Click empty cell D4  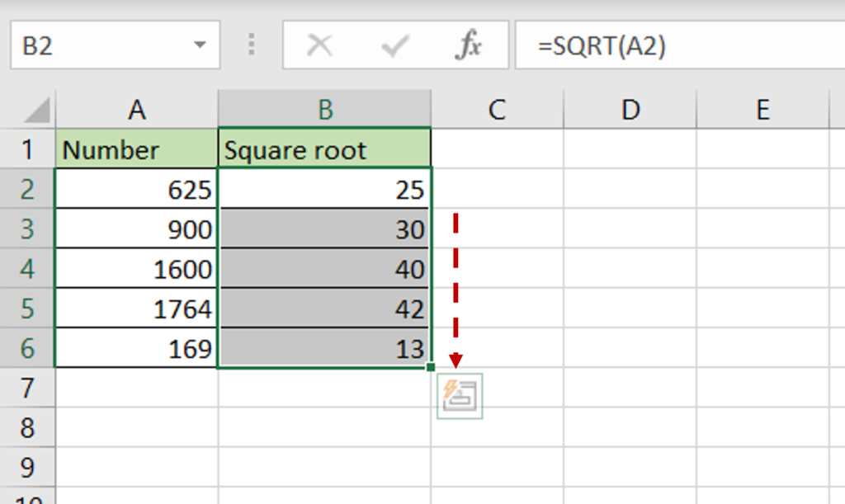coord(630,269)
